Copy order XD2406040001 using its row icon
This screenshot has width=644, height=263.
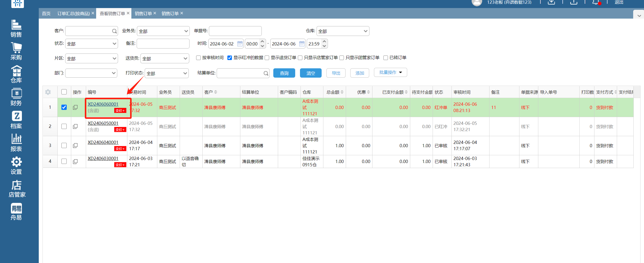(75, 146)
